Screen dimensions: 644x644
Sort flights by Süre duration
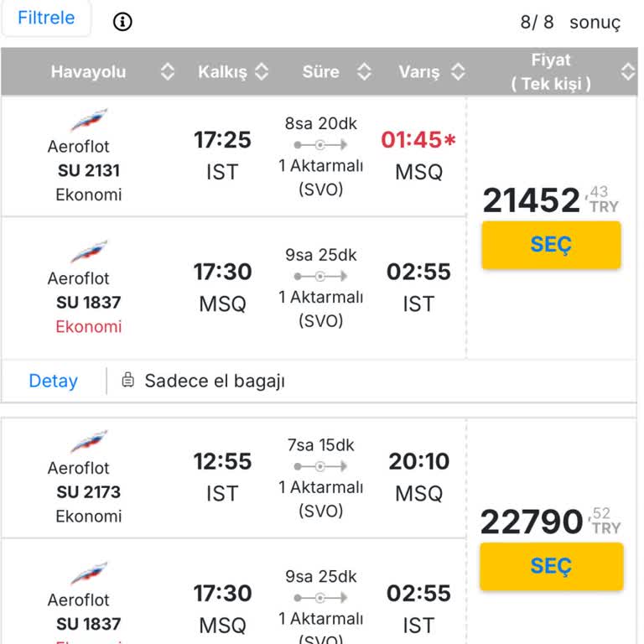click(x=364, y=72)
